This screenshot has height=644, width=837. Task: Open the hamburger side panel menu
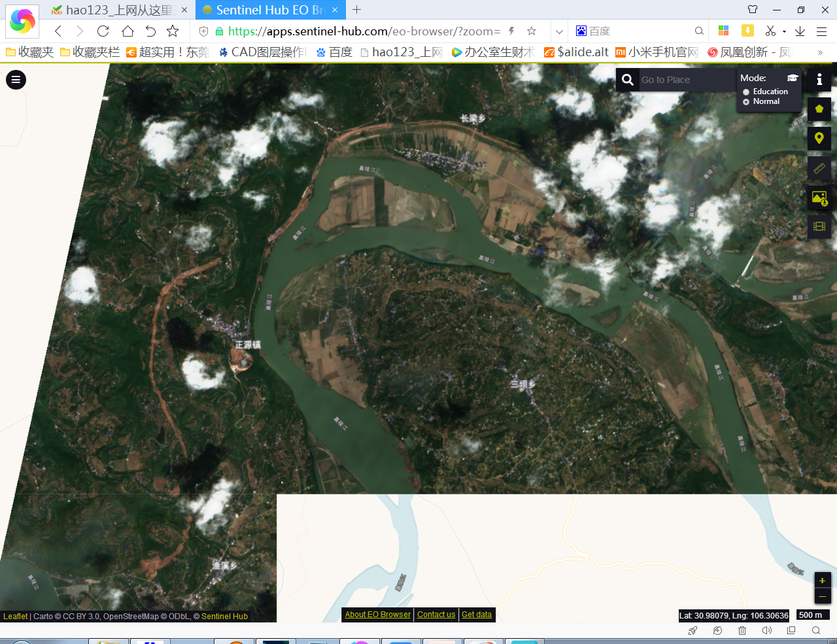[x=16, y=80]
